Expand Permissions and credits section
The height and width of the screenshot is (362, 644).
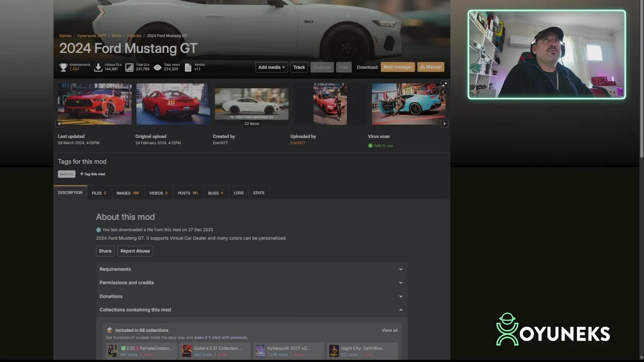pyautogui.click(x=252, y=283)
